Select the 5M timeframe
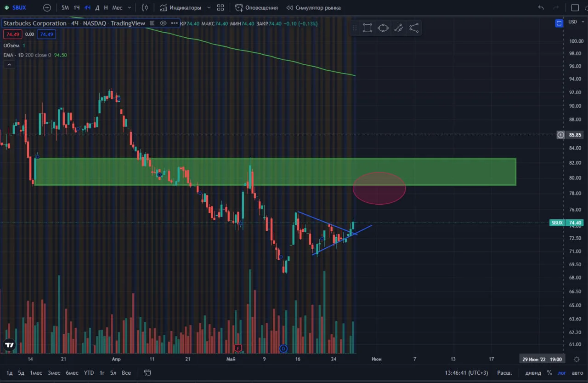The width and height of the screenshot is (588, 383). [x=65, y=8]
